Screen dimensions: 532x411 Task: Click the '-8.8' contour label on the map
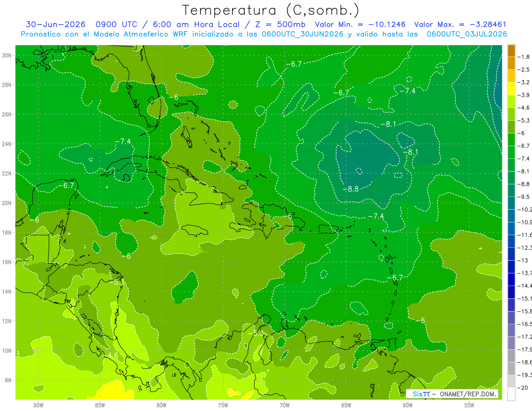[x=350, y=189]
